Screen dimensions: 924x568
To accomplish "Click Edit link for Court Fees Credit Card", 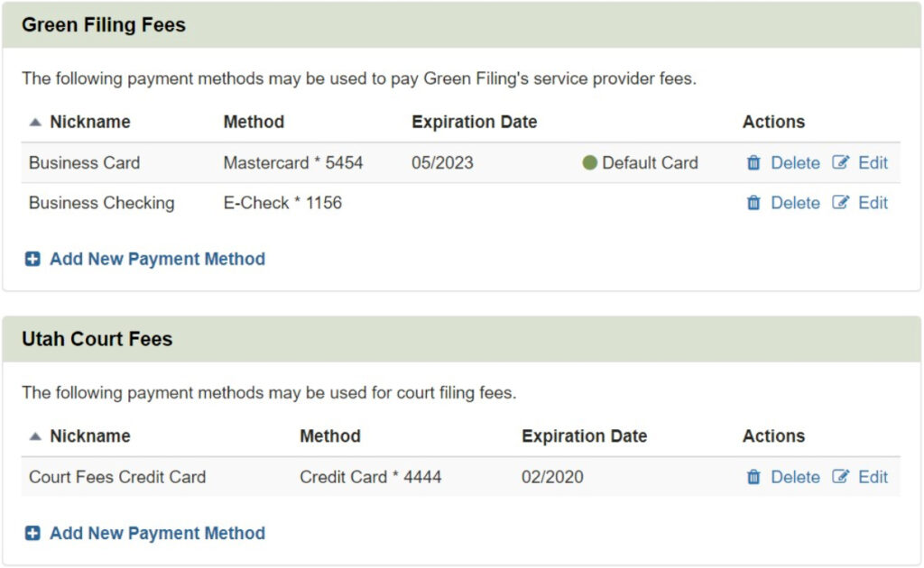I will (873, 477).
